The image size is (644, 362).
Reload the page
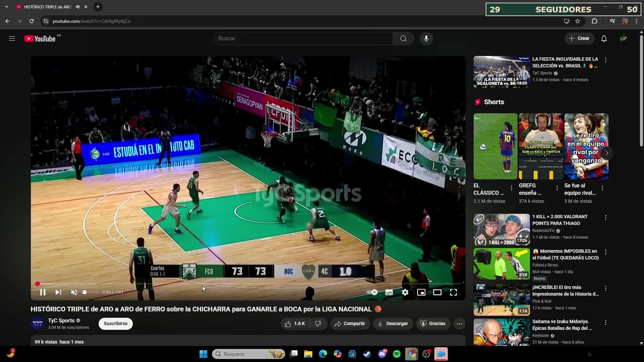pyautogui.click(x=31, y=21)
